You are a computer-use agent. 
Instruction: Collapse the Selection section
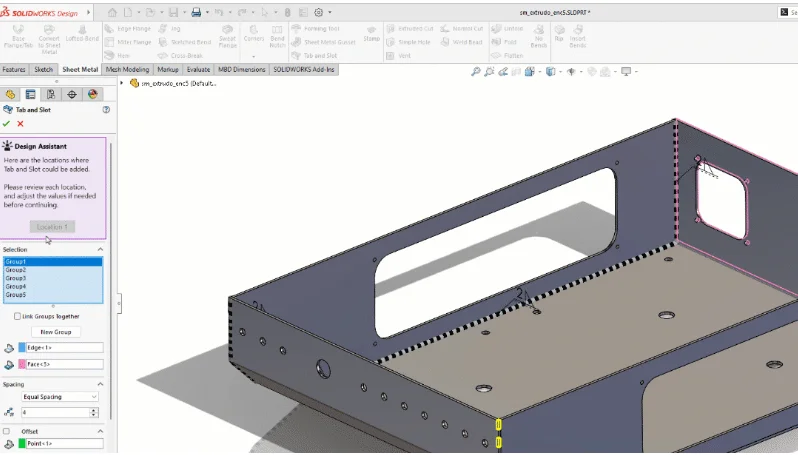pyautogui.click(x=100, y=249)
